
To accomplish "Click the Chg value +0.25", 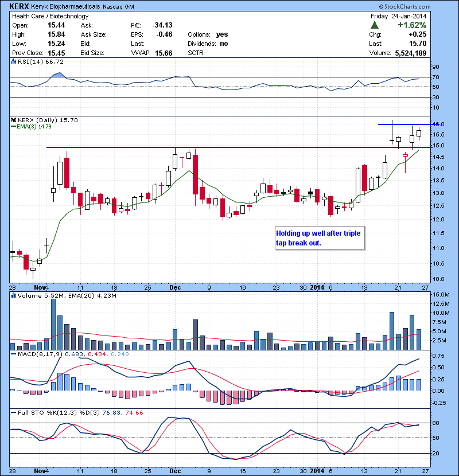I will click(x=418, y=34).
